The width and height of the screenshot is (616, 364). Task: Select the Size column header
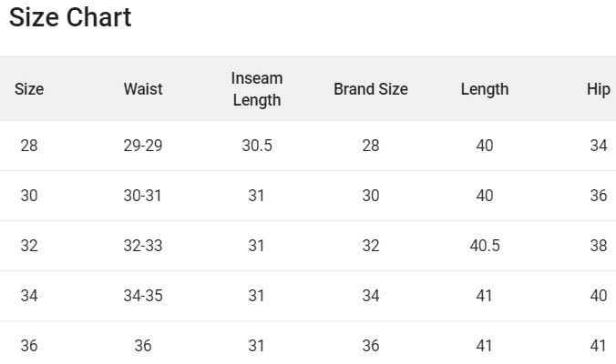[x=29, y=89]
